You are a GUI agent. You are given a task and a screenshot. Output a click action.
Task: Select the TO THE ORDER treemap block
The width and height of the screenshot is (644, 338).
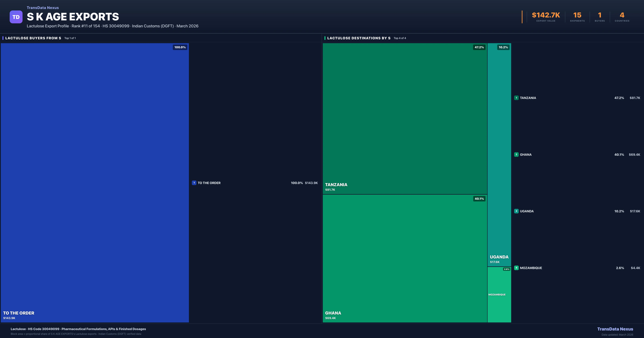[x=95, y=183]
